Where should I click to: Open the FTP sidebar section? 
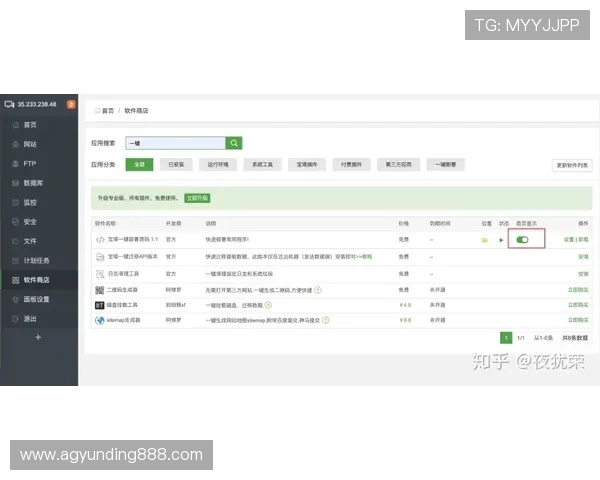(x=29, y=163)
